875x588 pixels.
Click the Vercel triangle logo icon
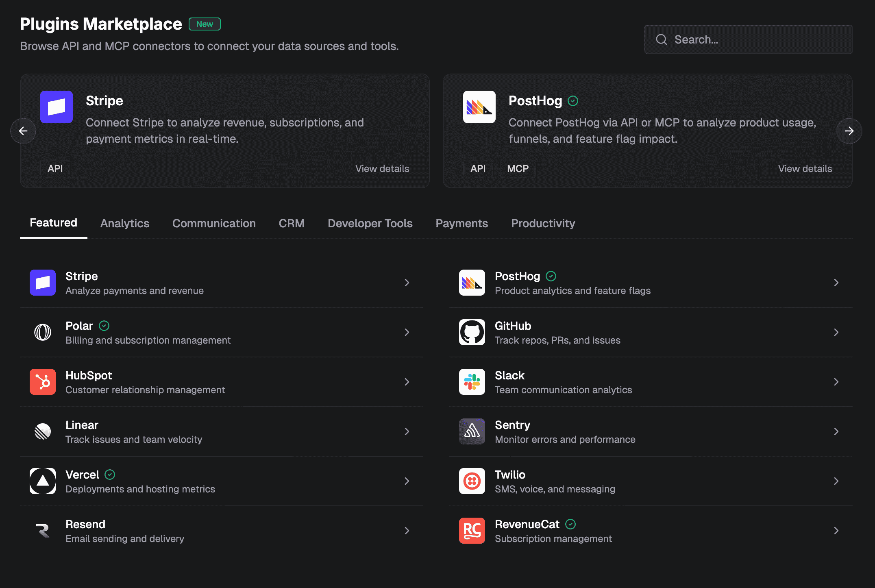[x=43, y=481]
